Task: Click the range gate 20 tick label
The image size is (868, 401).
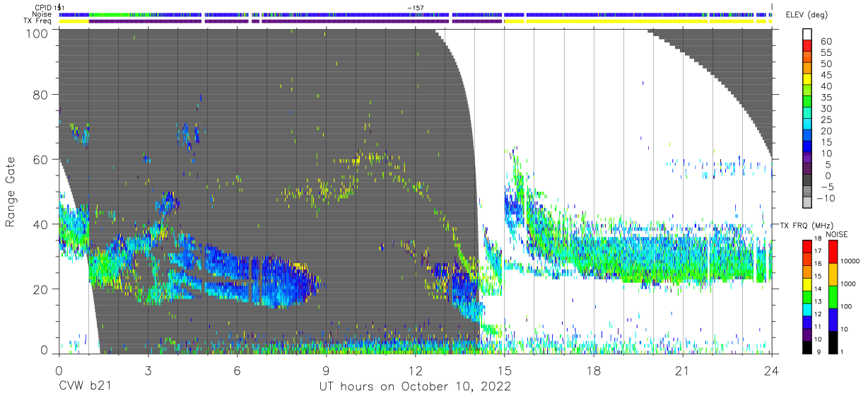Action: coord(41,289)
